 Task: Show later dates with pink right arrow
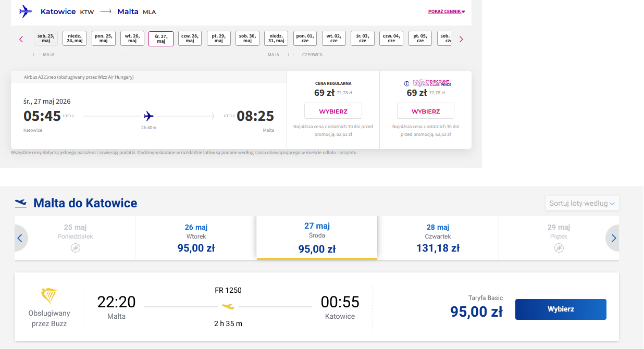point(461,39)
